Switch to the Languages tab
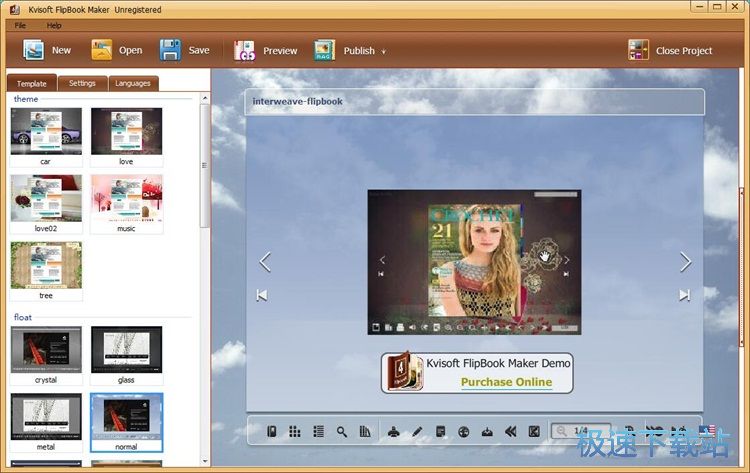The height and width of the screenshot is (473, 750). coord(133,84)
